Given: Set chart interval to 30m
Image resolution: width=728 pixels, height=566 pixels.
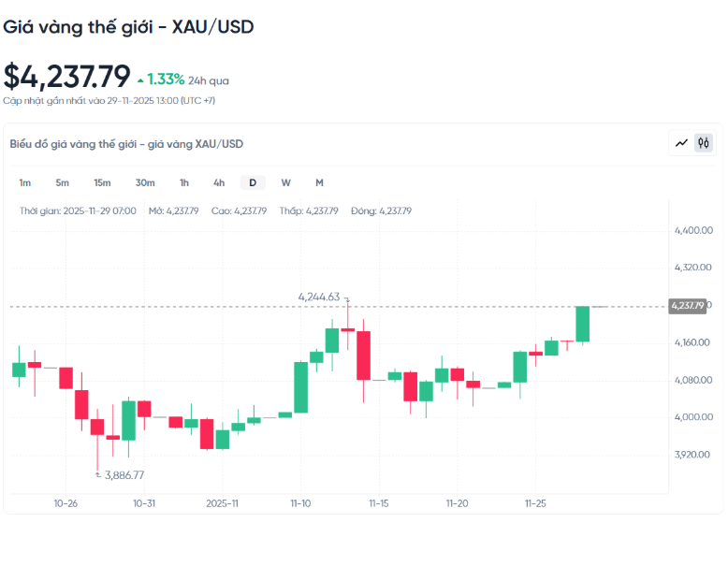Looking at the screenshot, I should point(145,182).
